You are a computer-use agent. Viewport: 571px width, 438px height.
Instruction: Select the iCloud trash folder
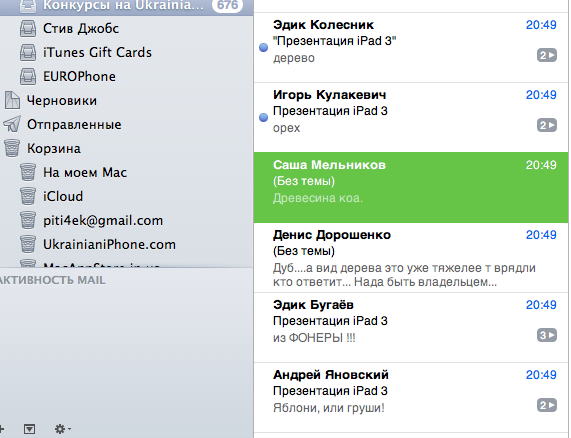click(x=126, y=197)
